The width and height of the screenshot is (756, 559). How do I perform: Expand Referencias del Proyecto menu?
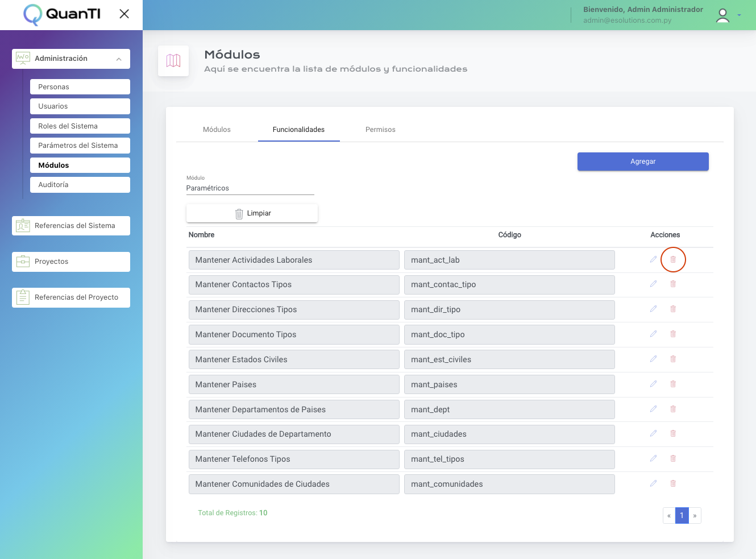coord(71,297)
